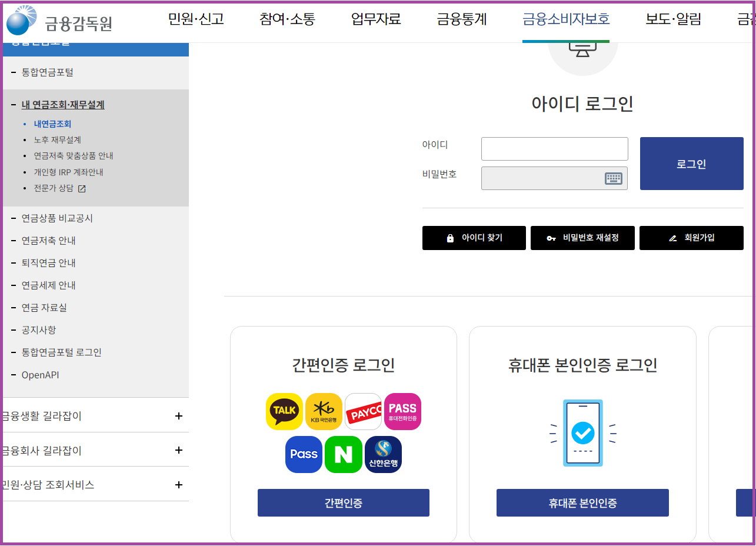756x546 pixels.
Task: Click the 금융감독원 logo
Action: click(x=59, y=22)
